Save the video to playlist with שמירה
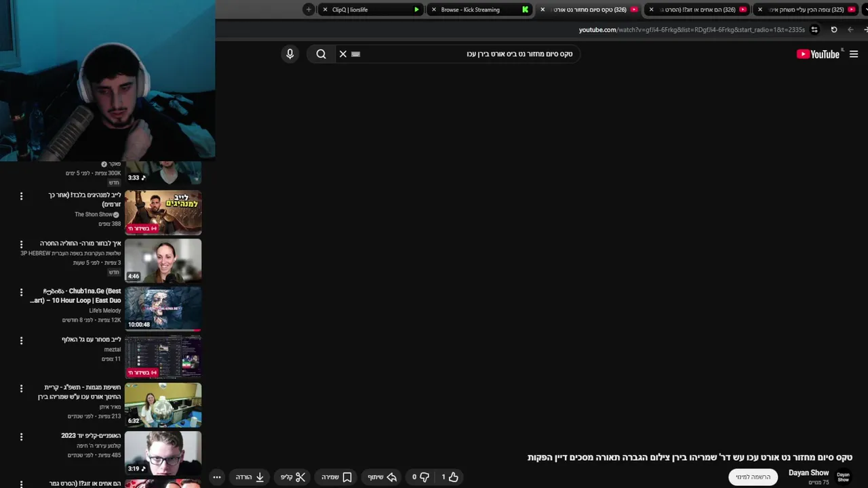Viewport: 868px width, 488px height. tap(336, 477)
